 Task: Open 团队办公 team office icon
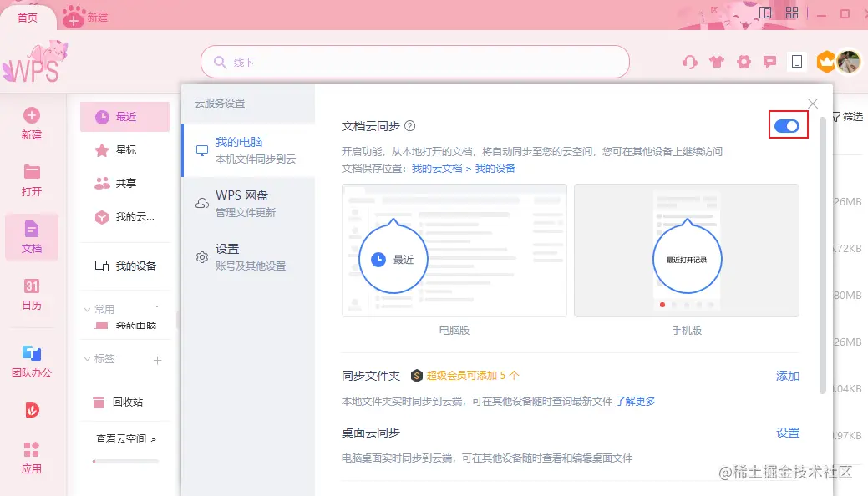pyautogui.click(x=32, y=352)
